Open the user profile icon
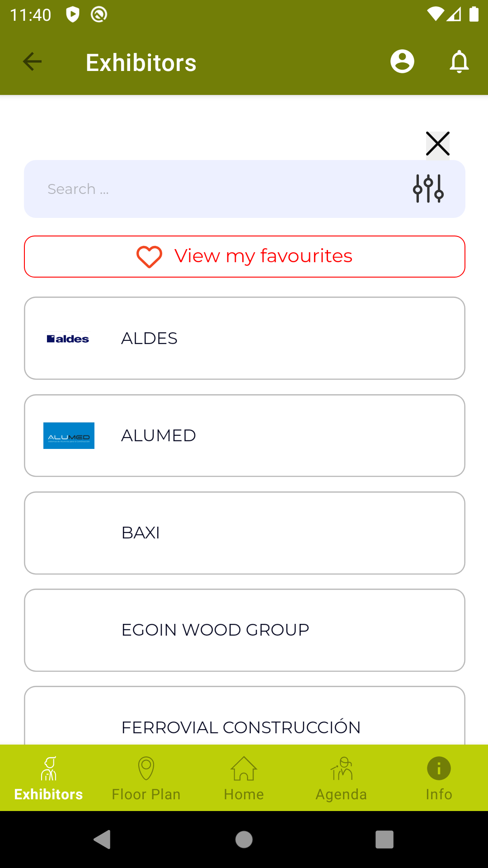The image size is (488, 868). tap(402, 61)
